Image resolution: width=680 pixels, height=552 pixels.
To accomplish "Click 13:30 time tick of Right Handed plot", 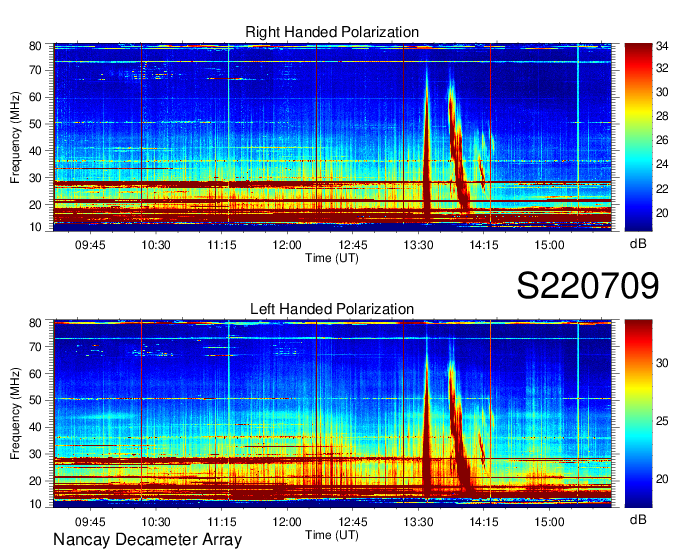I will pos(418,245).
